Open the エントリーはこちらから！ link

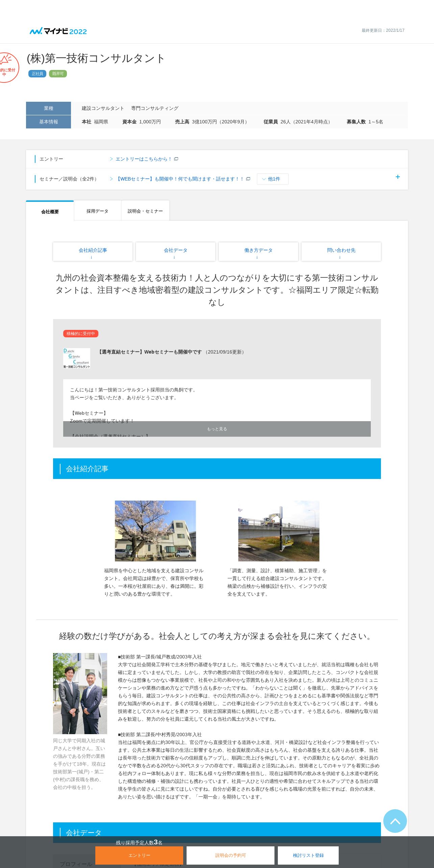[x=143, y=159]
